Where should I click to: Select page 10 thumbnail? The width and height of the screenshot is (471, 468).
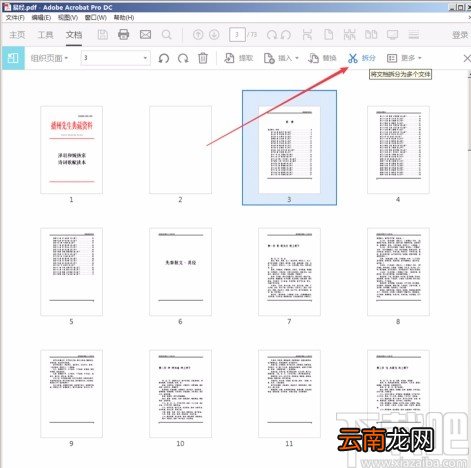coord(180,394)
